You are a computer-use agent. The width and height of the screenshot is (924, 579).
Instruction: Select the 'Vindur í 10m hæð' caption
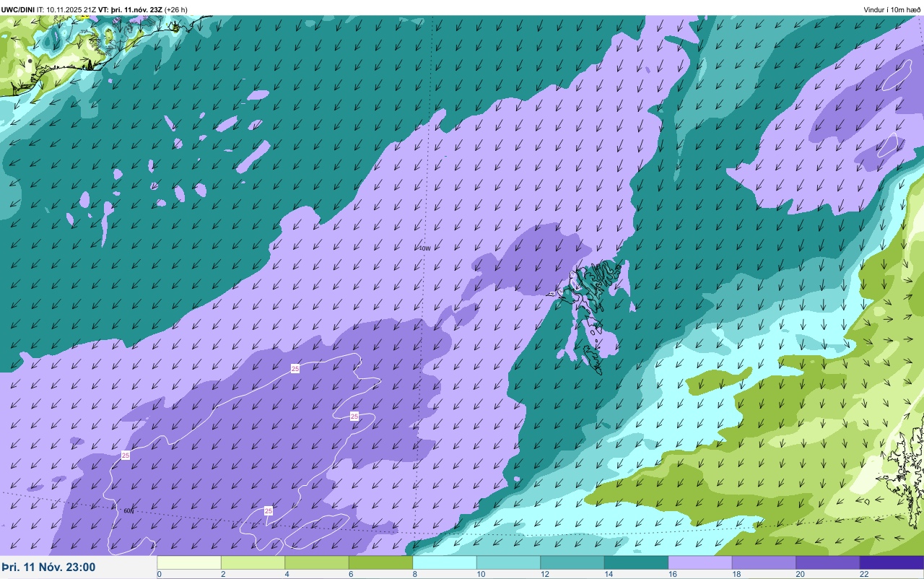(892, 9)
